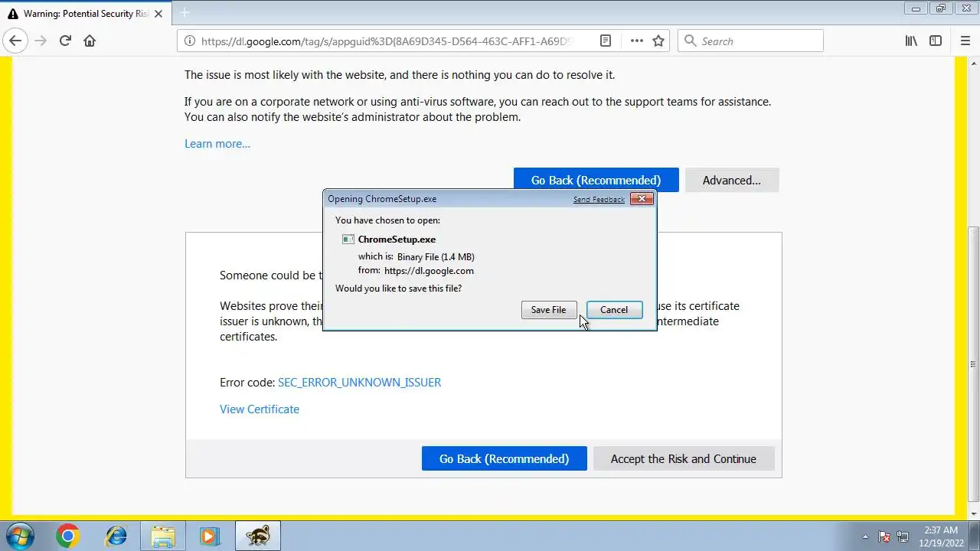Open the Send Feedback link in dialog
Image resolution: width=980 pixels, height=551 pixels.
pos(599,200)
